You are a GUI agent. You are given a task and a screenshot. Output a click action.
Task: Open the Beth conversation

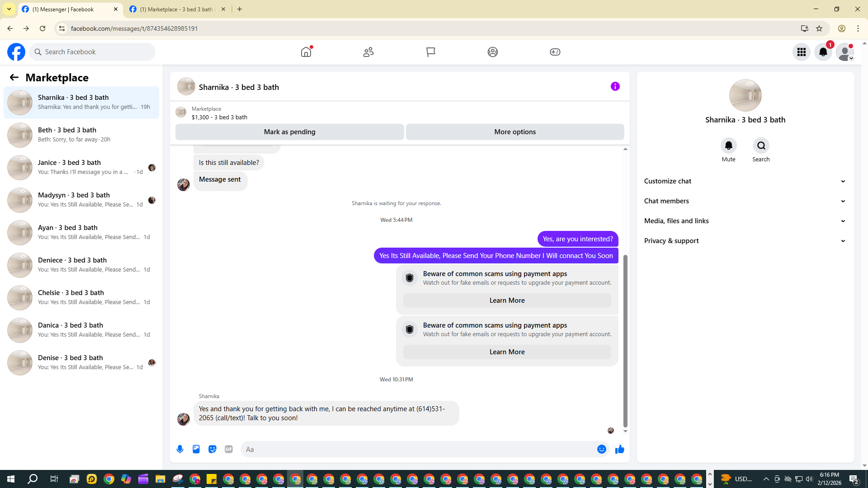[x=81, y=135]
